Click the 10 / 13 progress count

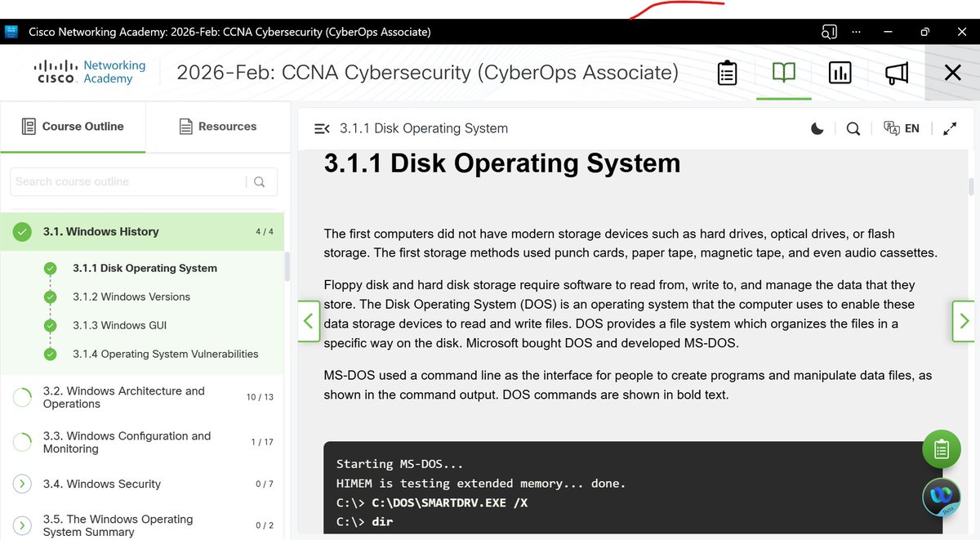(260, 397)
